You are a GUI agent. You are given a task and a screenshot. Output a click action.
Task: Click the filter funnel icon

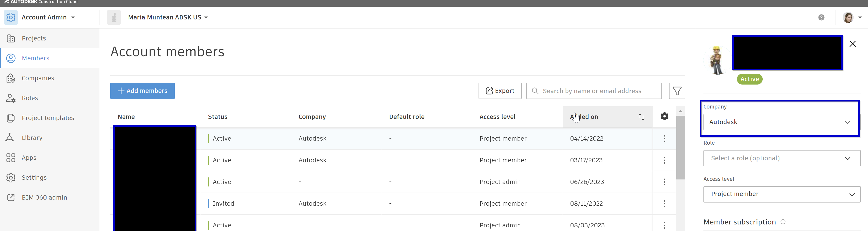[x=677, y=91]
